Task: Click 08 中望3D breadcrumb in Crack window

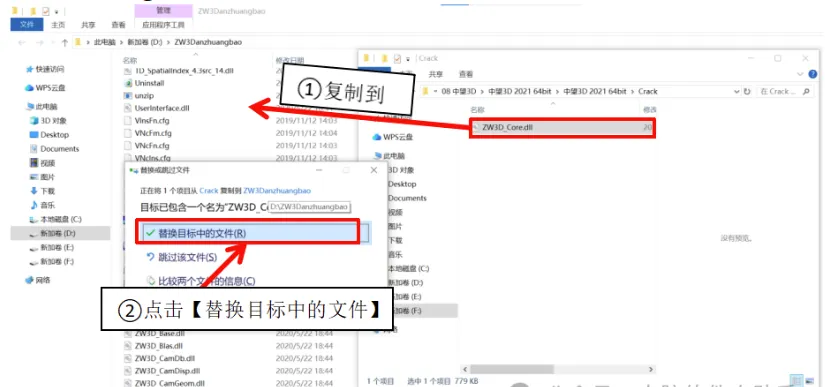Action: coord(458,91)
